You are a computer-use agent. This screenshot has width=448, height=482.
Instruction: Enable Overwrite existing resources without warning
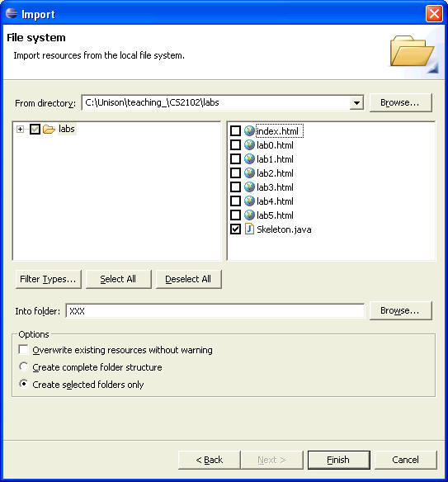[23, 349]
